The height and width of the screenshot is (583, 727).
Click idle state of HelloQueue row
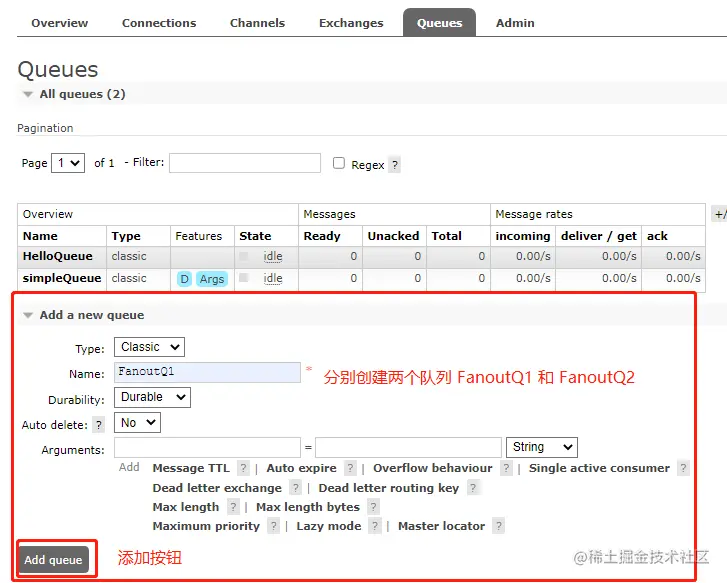coord(273,256)
